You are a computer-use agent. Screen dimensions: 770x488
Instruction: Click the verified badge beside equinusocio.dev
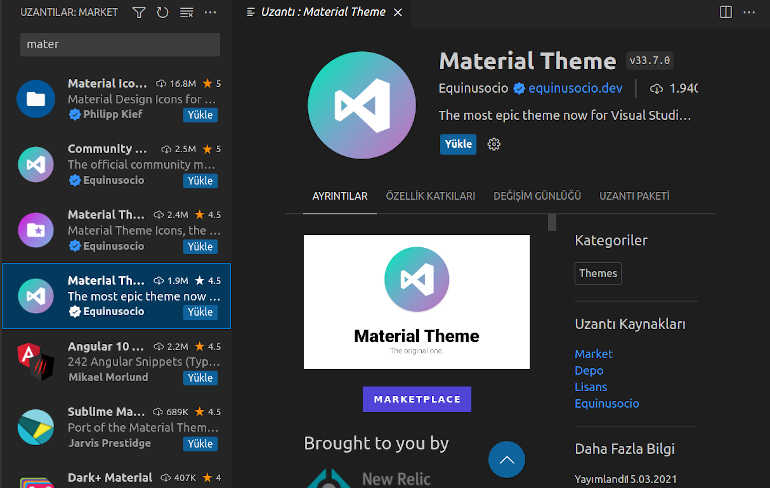(519, 88)
